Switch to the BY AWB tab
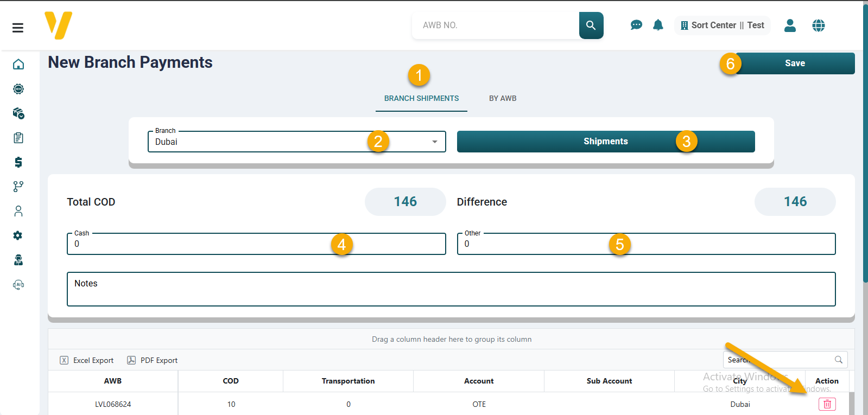Image resolution: width=868 pixels, height=415 pixels. 503,98
